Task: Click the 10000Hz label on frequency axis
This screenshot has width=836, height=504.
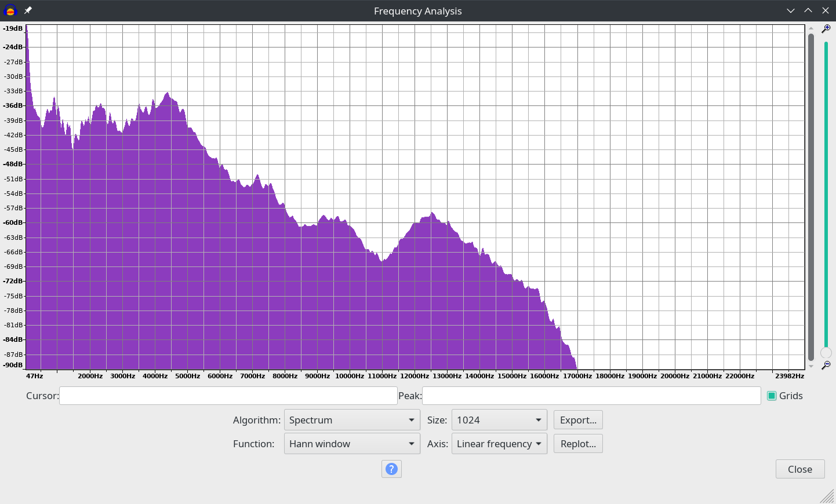Action: click(x=350, y=376)
